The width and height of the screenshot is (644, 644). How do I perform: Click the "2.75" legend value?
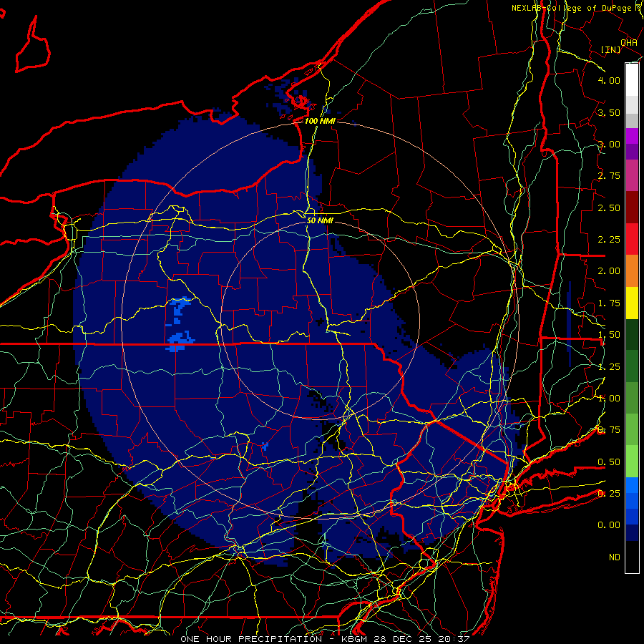coord(609,176)
